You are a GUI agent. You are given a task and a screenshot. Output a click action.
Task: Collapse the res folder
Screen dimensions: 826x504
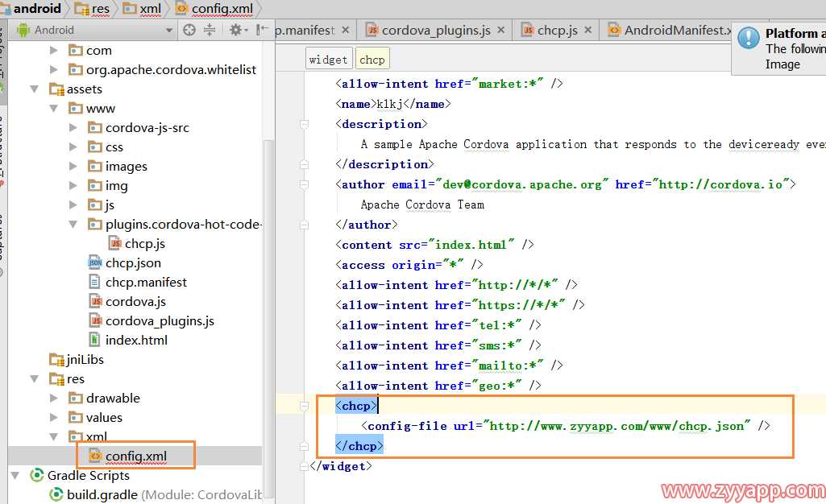pos(34,378)
